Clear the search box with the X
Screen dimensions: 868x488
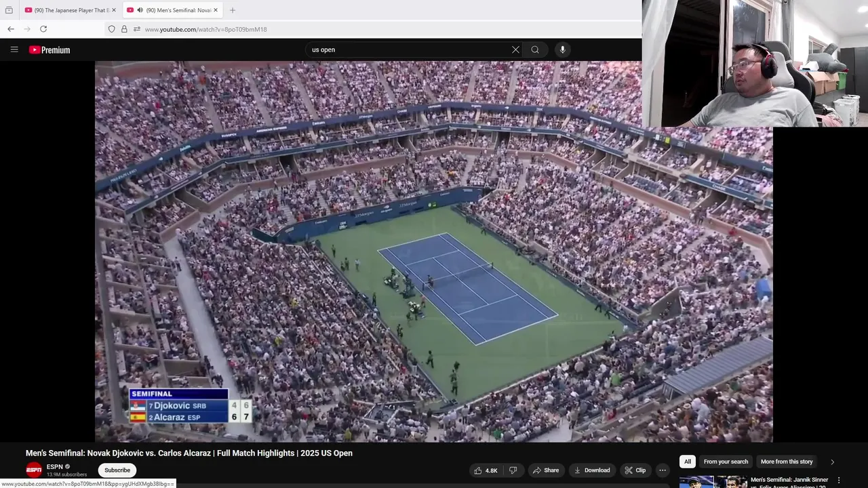[x=515, y=49]
